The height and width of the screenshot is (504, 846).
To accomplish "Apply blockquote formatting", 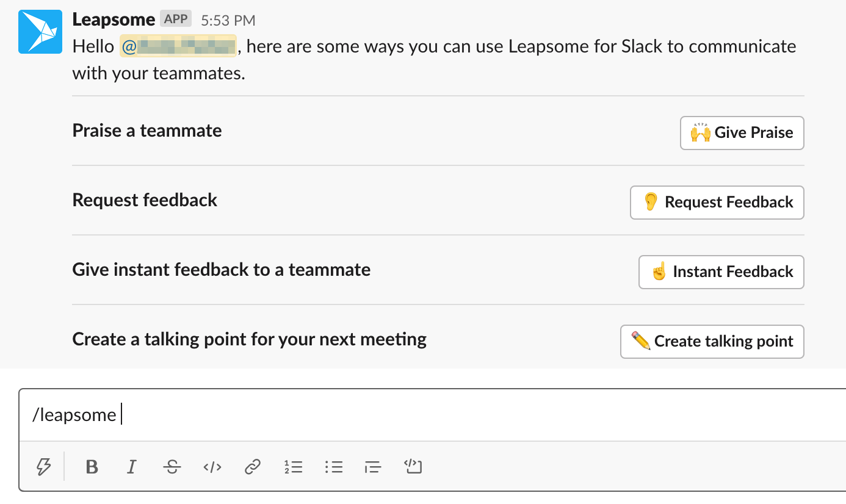I will pos(373,467).
